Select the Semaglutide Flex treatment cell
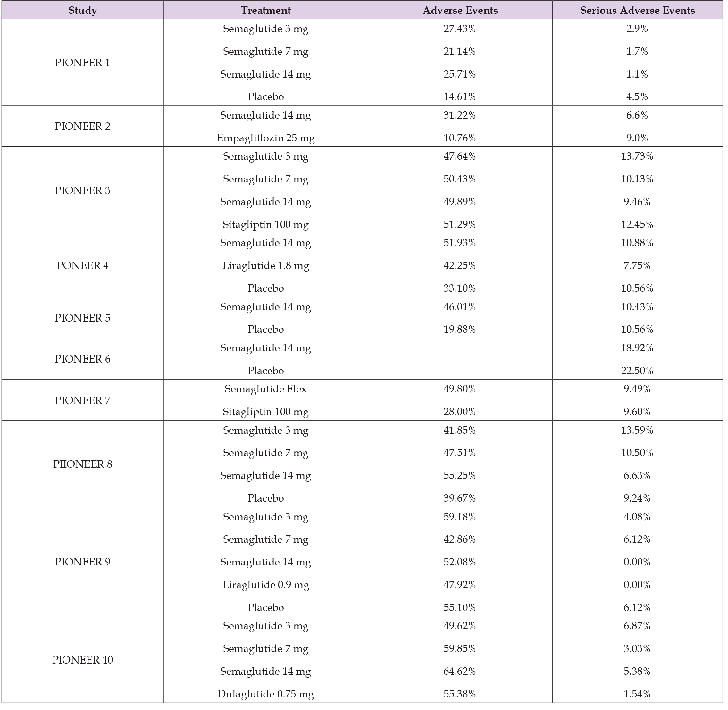The image size is (728, 710). pos(265,389)
